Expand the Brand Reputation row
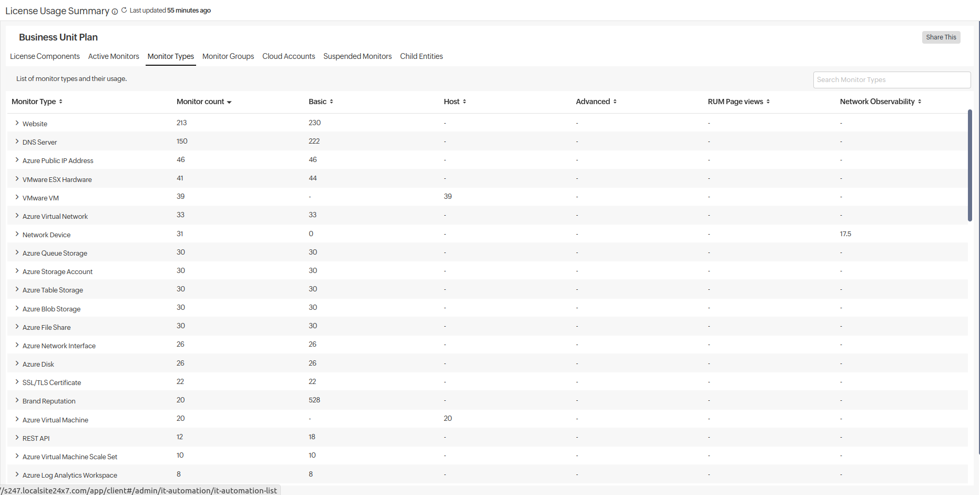This screenshot has width=980, height=495. (17, 400)
